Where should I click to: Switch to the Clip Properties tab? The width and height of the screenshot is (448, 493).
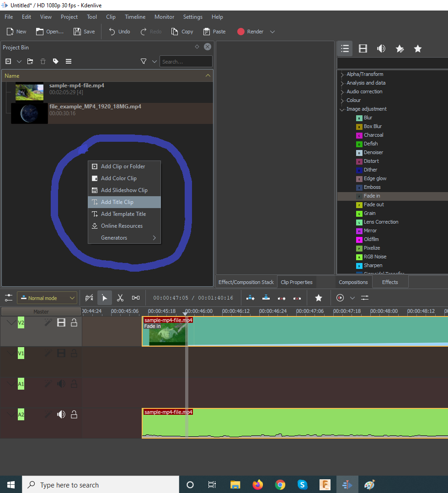[x=297, y=282]
